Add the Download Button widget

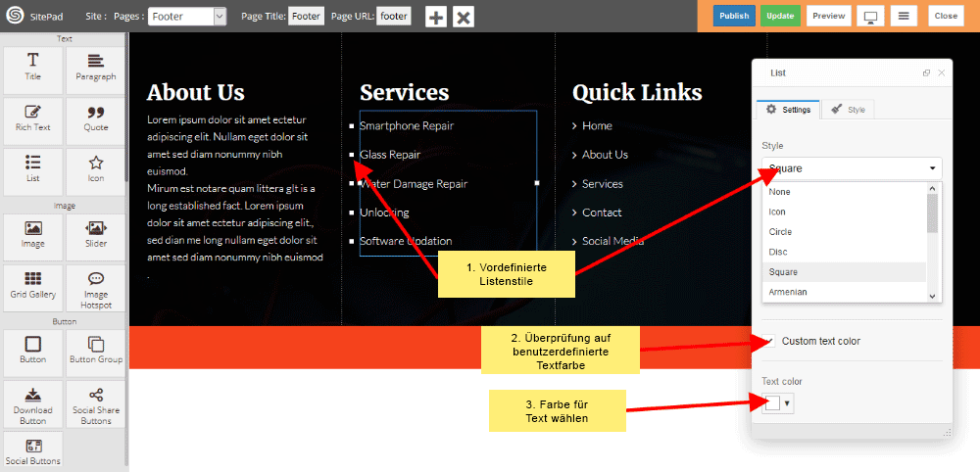tap(33, 404)
